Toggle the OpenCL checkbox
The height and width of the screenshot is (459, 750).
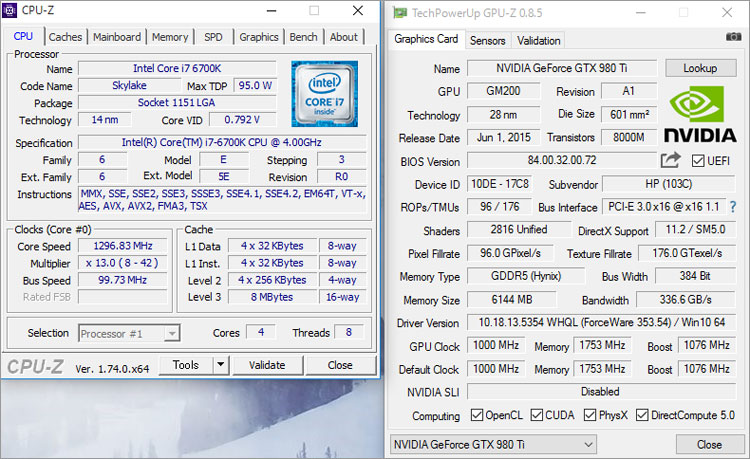point(478,415)
